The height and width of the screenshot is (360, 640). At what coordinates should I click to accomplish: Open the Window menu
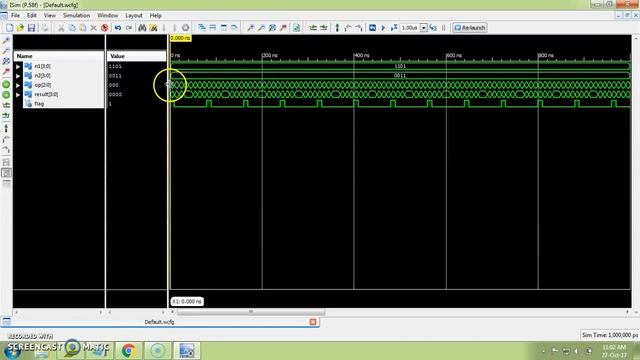point(107,15)
